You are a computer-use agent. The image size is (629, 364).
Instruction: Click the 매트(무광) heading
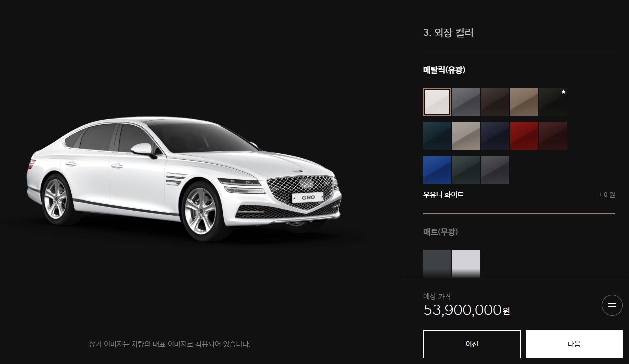[x=441, y=232]
